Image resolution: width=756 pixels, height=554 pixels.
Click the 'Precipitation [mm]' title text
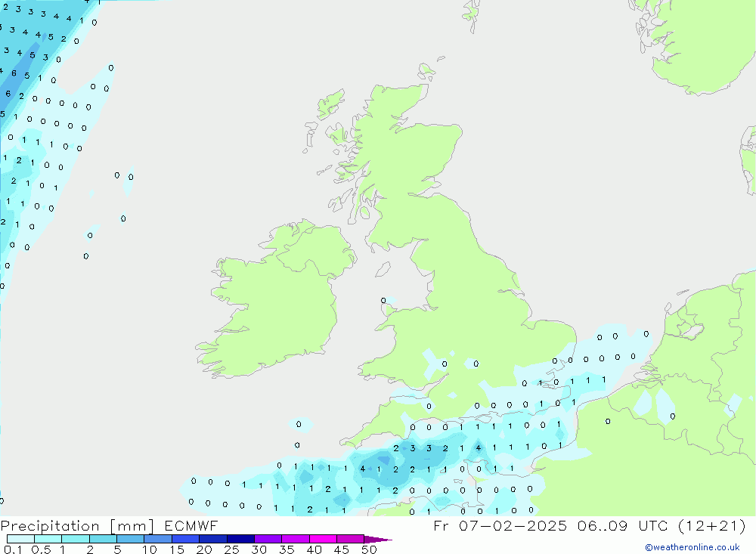tap(78, 526)
